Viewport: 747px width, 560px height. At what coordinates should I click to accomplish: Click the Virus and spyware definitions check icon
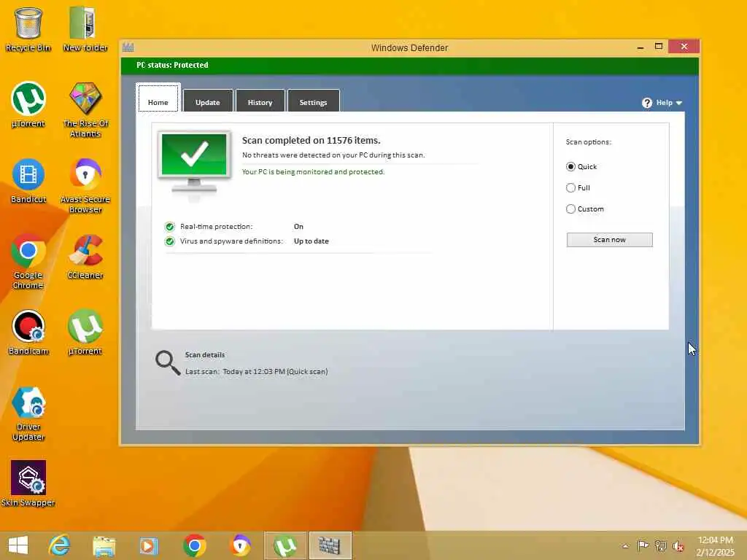[x=169, y=241]
